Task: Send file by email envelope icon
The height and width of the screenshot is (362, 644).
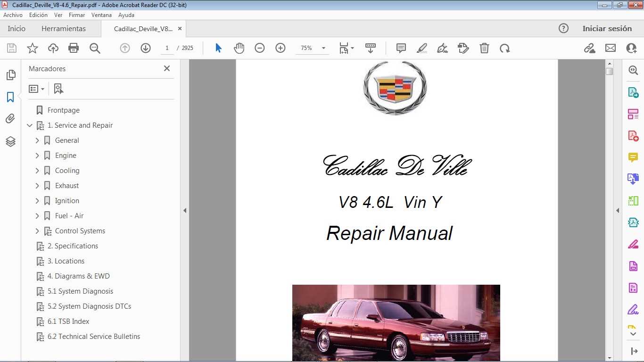Action: (611, 48)
